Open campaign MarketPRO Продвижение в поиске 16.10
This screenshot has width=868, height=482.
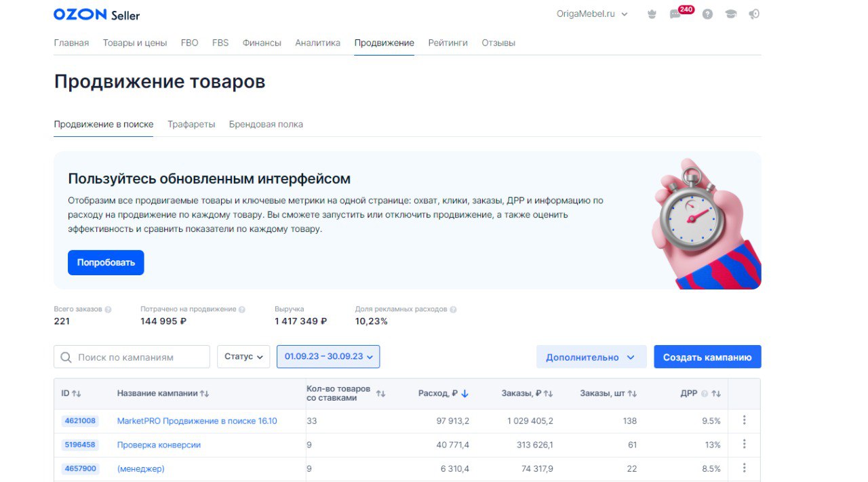tap(197, 421)
